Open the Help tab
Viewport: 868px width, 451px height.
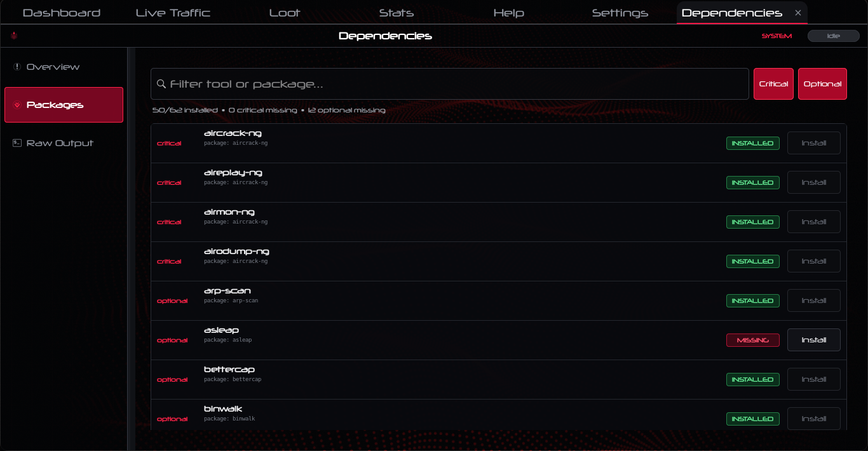(x=508, y=13)
